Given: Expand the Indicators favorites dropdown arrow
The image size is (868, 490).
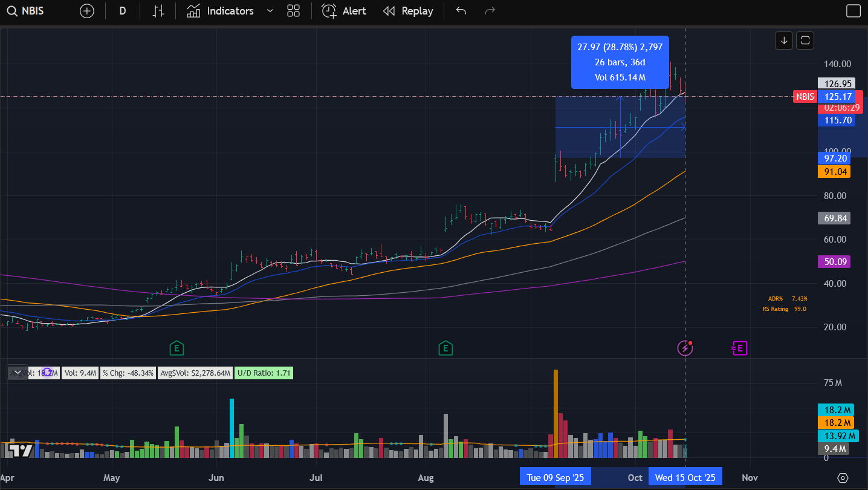Looking at the screenshot, I should (x=270, y=11).
